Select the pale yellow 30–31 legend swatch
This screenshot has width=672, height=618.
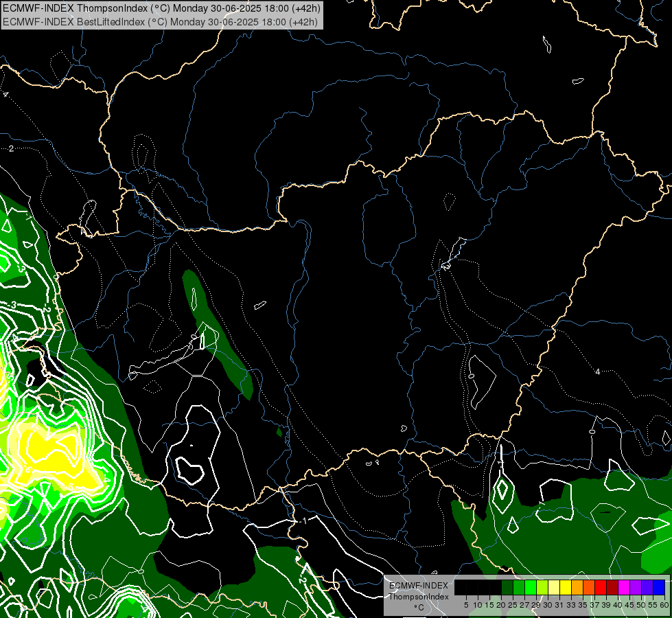pyautogui.click(x=554, y=587)
